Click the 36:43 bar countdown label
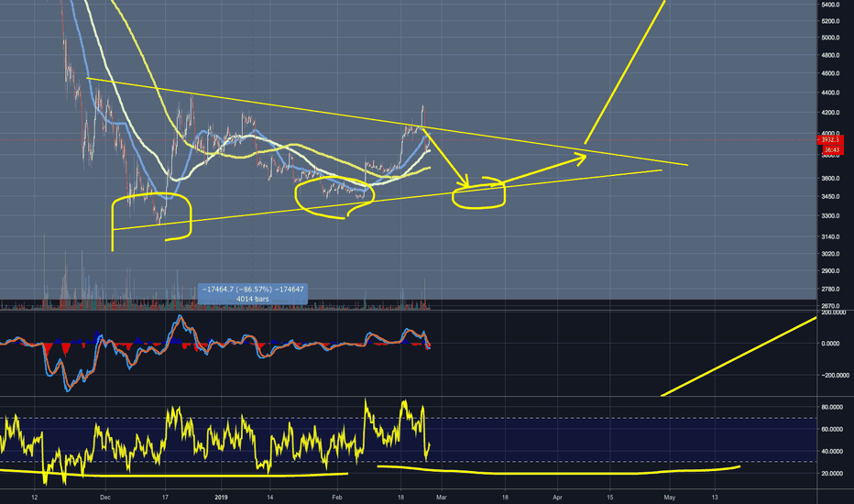 (x=830, y=149)
